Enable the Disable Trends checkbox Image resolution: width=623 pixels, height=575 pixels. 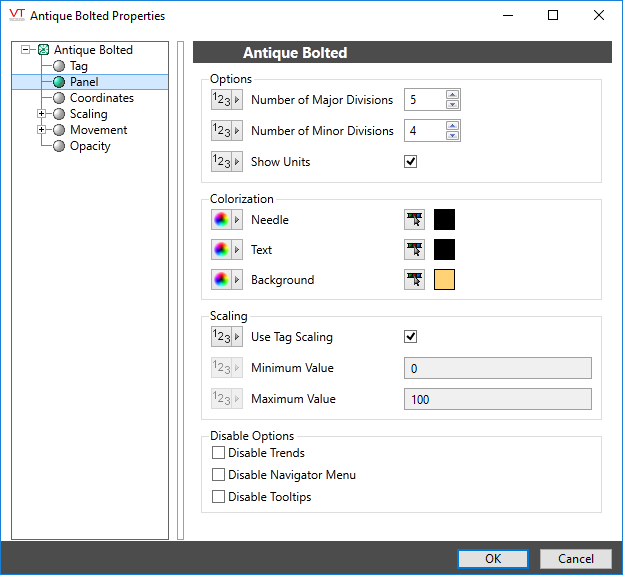pos(219,453)
